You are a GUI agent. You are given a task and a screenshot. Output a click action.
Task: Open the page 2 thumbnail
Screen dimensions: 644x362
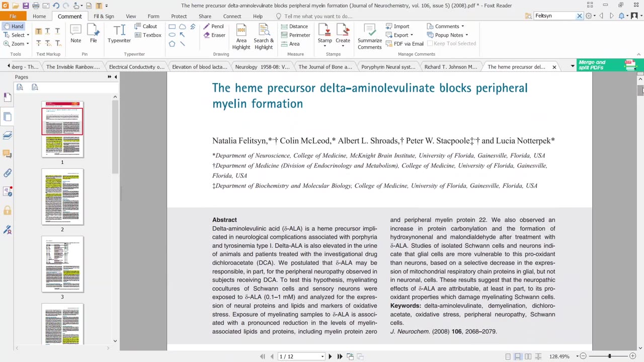[62, 197]
